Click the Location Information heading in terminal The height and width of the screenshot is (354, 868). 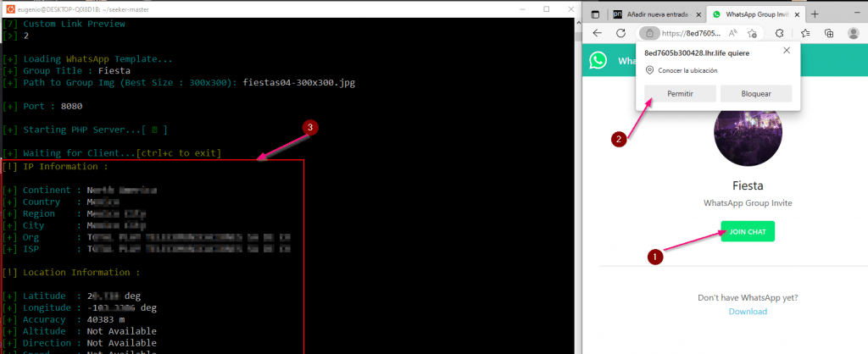[x=71, y=272]
